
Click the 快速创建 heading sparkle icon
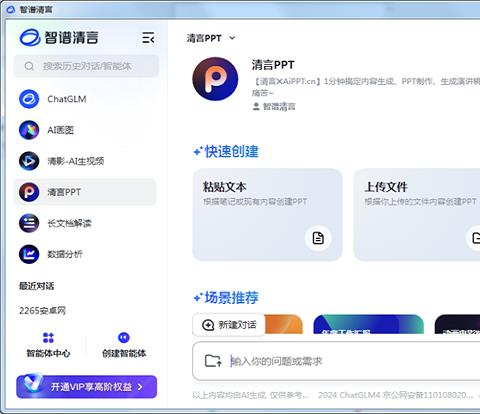(198, 152)
